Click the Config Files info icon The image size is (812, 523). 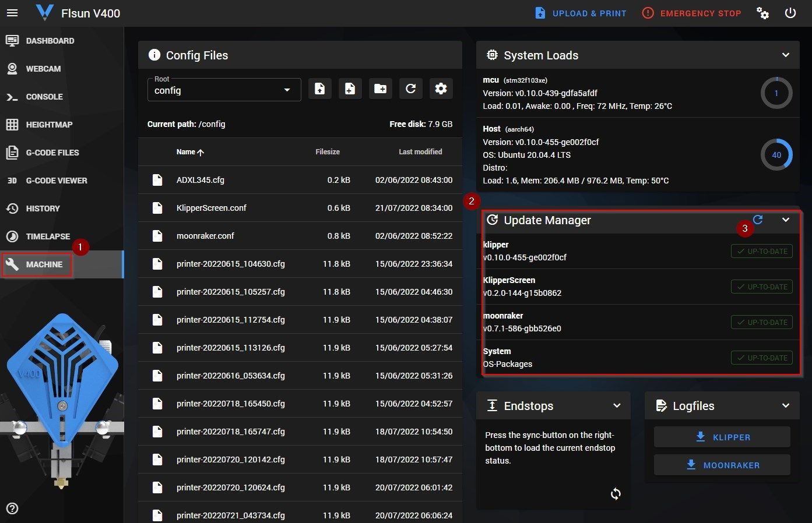point(154,55)
